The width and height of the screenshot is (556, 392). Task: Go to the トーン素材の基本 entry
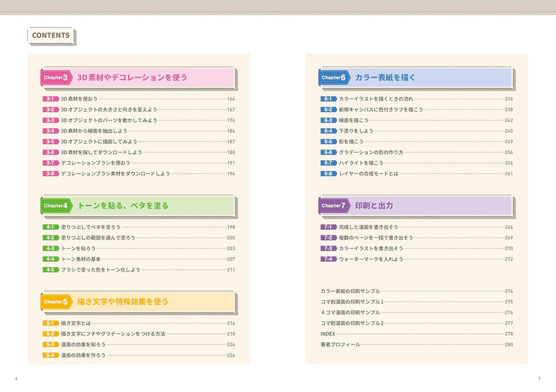pyautogui.click(x=81, y=259)
